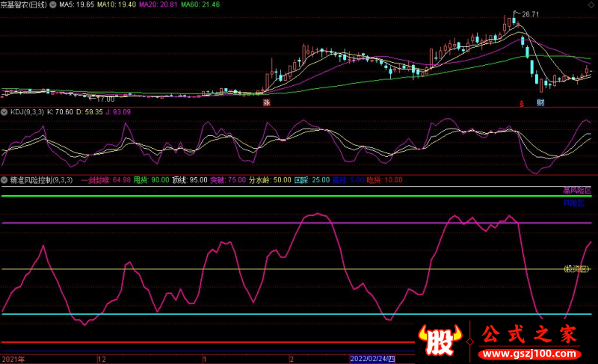Expand the KDJ(9,3,3) indicator menu arrow
Screen dimensions: 598x364
click(x=4, y=112)
